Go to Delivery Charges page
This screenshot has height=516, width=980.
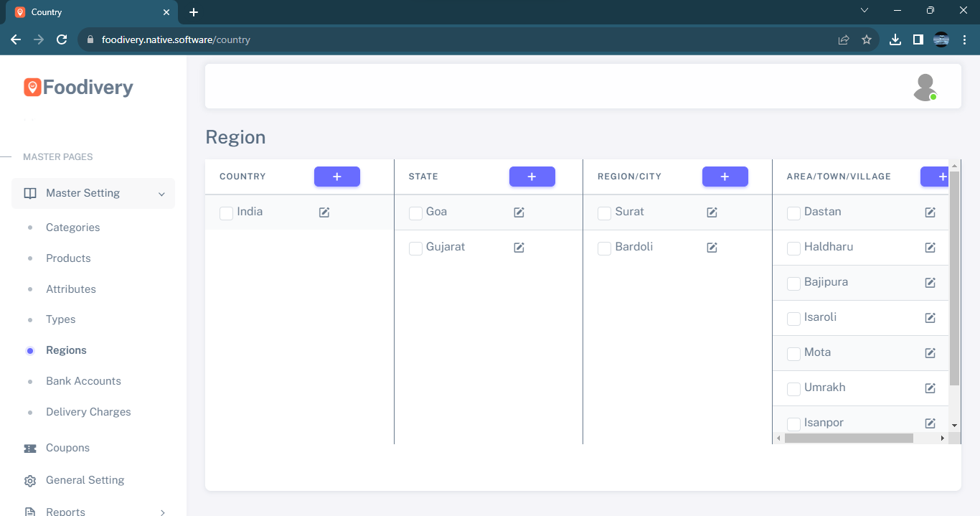(x=88, y=412)
